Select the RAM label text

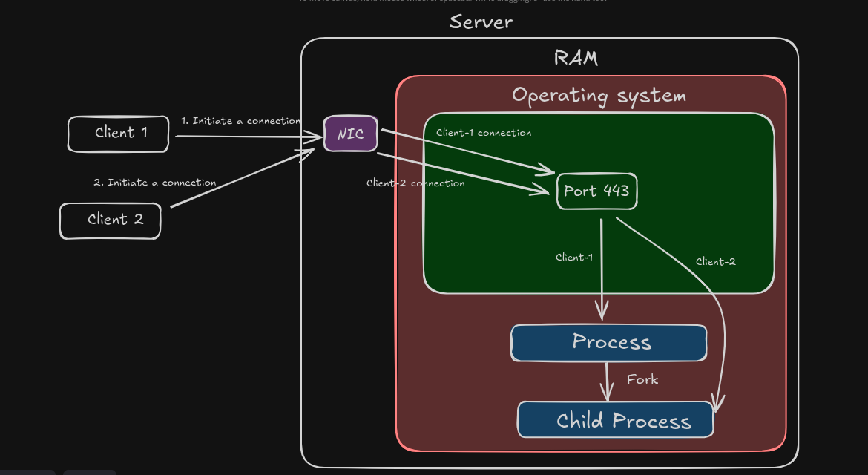[576, 58]
